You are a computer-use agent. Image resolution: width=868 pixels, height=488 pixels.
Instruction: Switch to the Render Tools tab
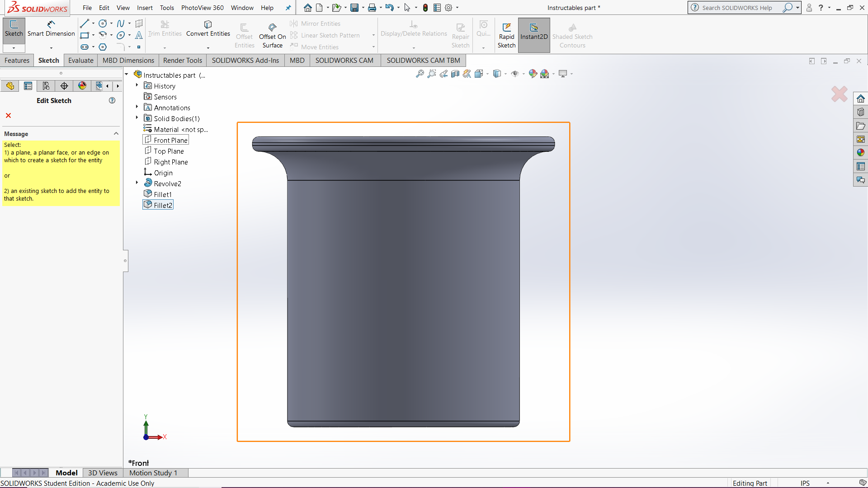tap(182, 60)
